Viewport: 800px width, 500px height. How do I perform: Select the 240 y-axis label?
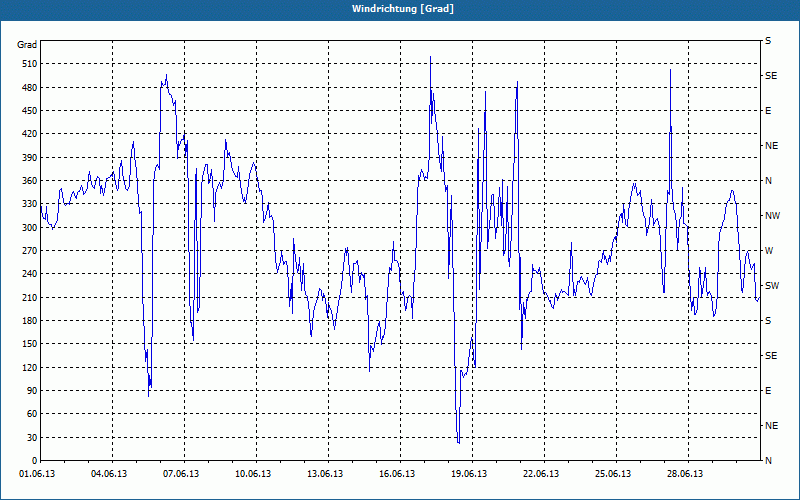point(29,274)
